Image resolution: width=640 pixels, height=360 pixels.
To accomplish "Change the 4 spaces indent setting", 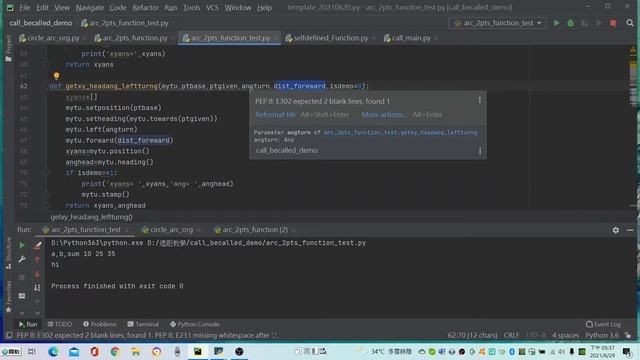I will (565, 336).
